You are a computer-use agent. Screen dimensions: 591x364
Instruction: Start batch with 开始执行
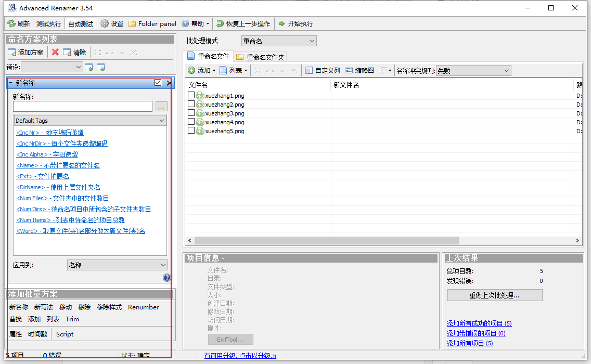296,24
